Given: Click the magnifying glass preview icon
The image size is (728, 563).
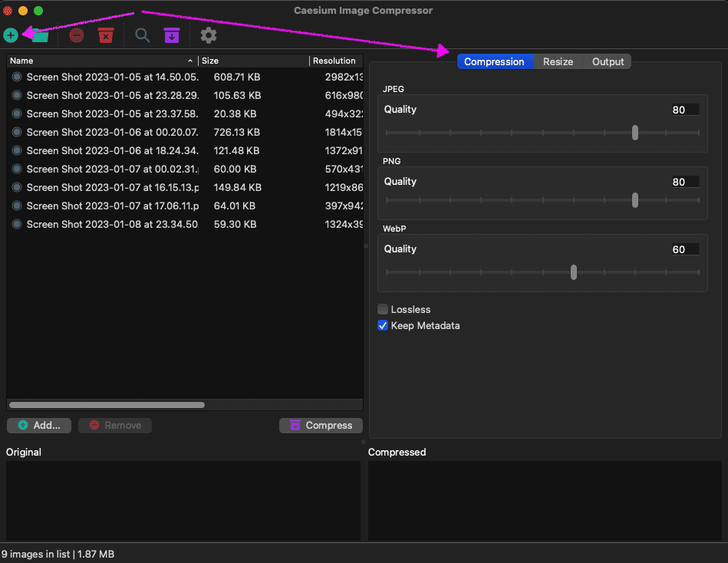Looking at the screenshot, I should (143, 35).
